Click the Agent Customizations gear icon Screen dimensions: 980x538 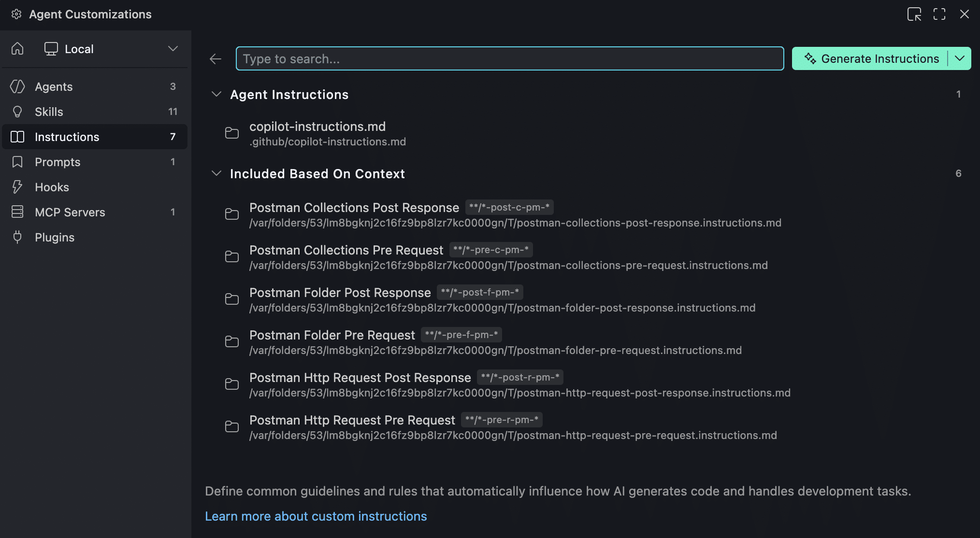[16, 14]
